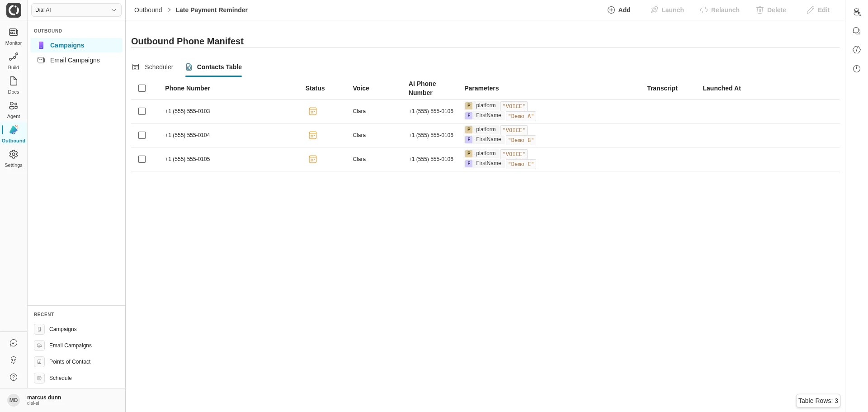This screenshot has width=868, height=412.
Task: Click the P badge next to Demo A platform
Action: 469,106
